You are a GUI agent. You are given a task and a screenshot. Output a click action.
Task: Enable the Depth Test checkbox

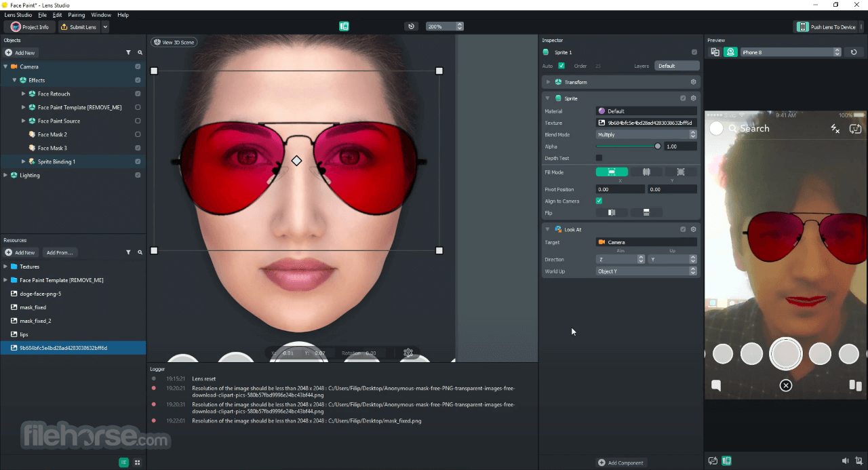599,158
